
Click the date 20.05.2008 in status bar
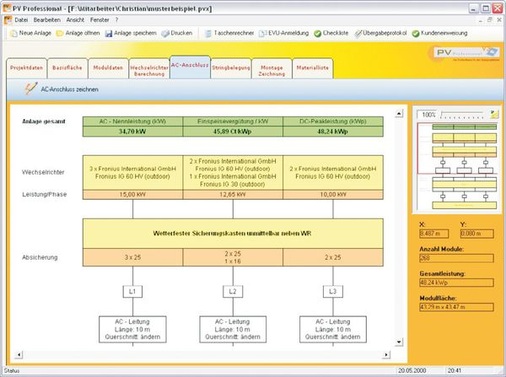(x=412, y=371)
